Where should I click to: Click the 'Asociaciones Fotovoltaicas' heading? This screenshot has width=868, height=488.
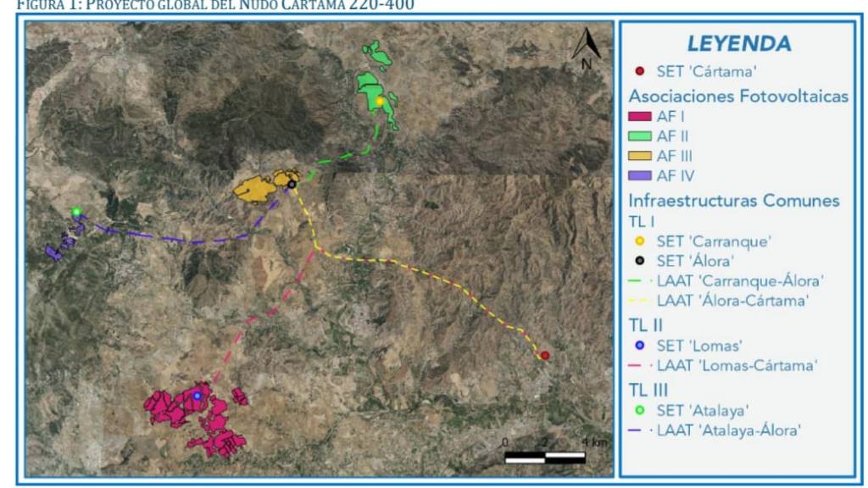[737, 97]
